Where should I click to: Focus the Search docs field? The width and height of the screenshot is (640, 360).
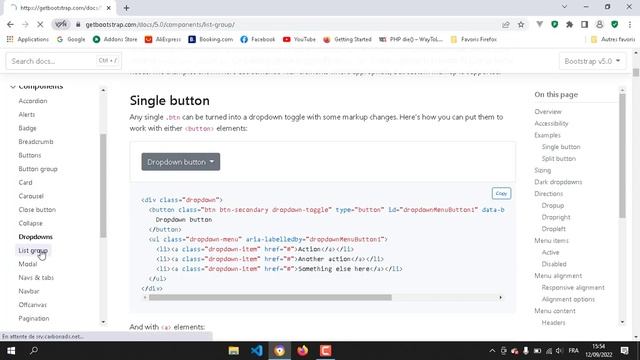point(63,61)
